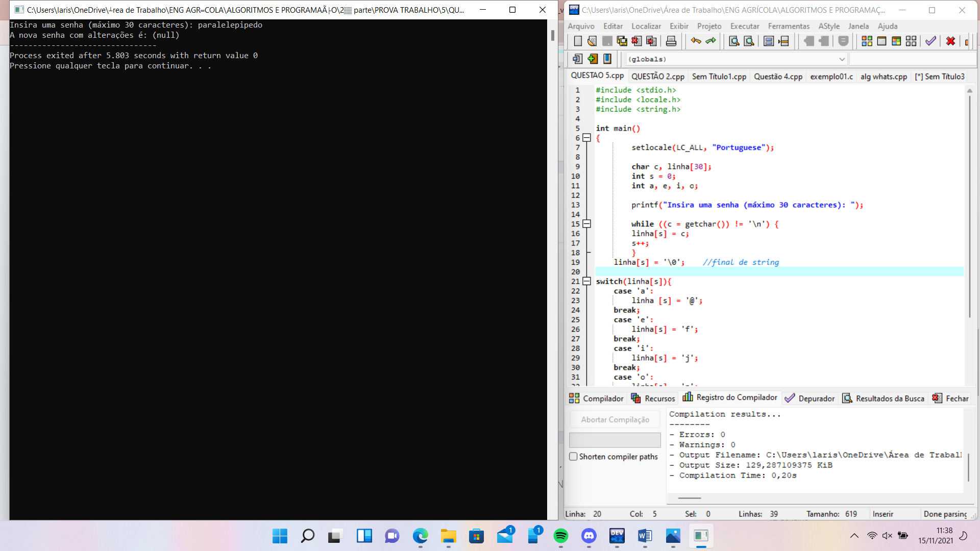This screenshot has width=980, height=551.
Task: Switch to the alg whats.cpp tab
Action: [x=884, y=77]
